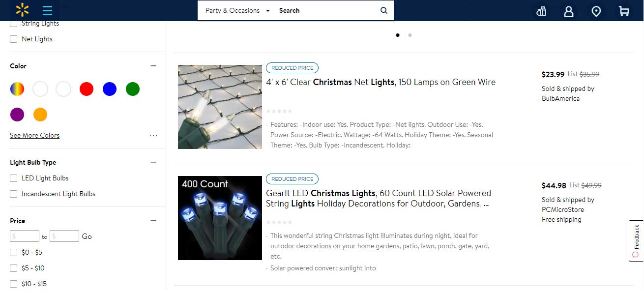Open the reorder items icon

pyautogui.click(x=541, y=11)
